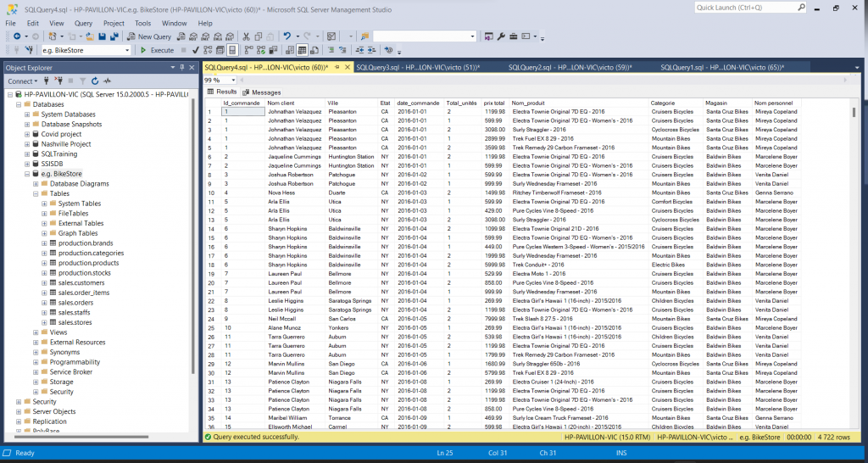Toggle Include Actual Execution Plan
The width and height of the screenshot is (868, 463).
[248, 50]
